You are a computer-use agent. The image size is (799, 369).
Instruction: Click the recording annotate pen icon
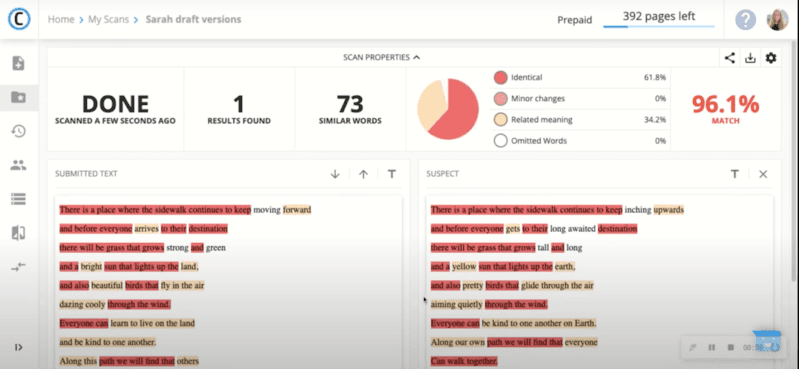click(x=692, y=348)
